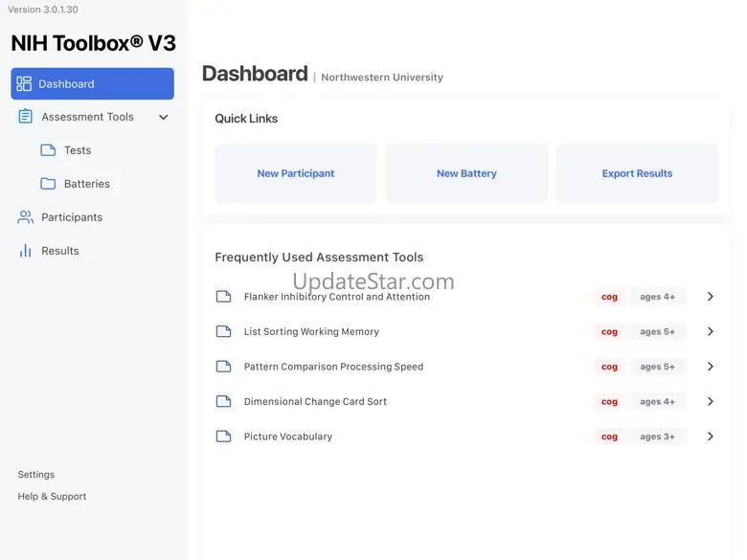
Task: Click the New Battery quick link
Action: (466, 173)
